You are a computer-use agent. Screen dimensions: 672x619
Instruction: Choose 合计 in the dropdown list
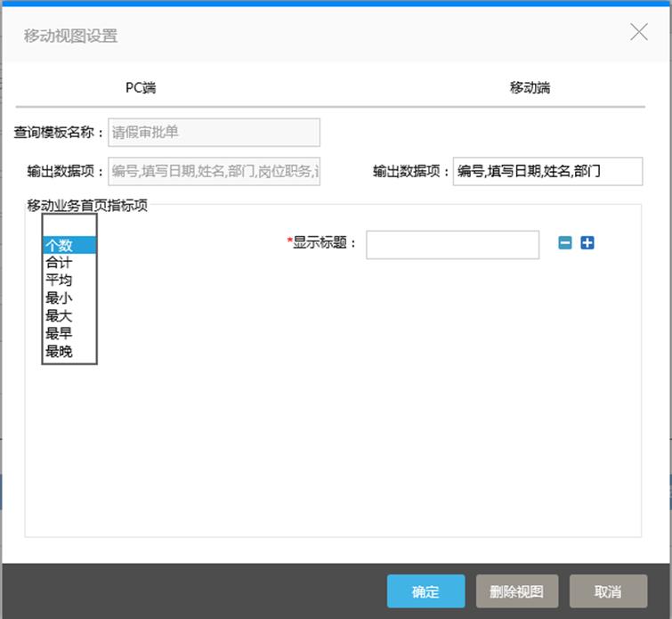coord(69,264)
